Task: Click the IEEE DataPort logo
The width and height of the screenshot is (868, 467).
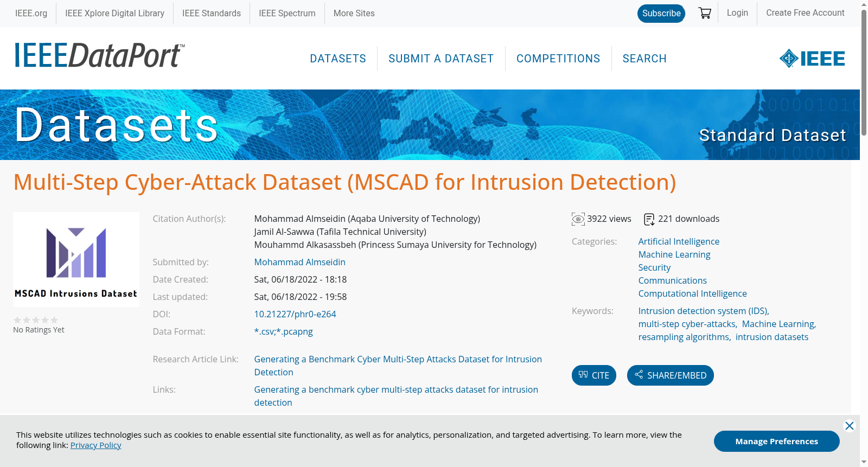Action: pyautogui.click(x=99, y=56)
